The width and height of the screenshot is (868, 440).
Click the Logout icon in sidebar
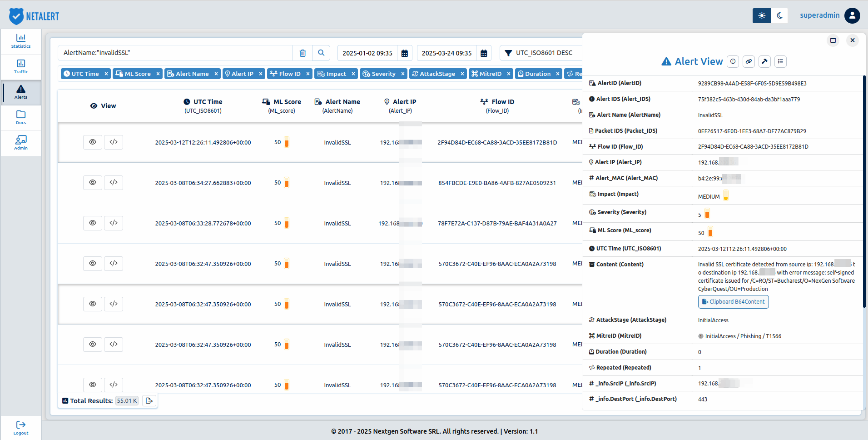click(21, 425)
